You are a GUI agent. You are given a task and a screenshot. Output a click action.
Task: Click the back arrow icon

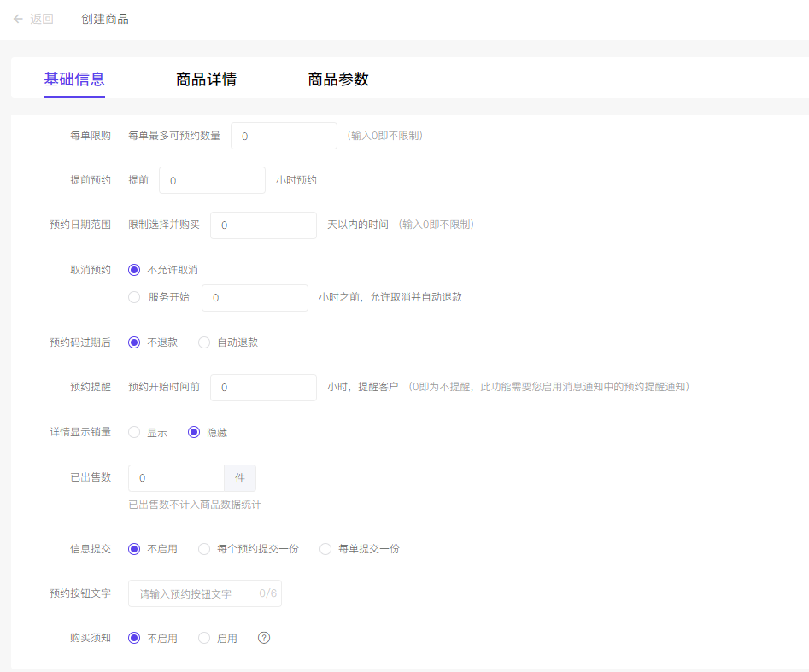coord(18,19)
